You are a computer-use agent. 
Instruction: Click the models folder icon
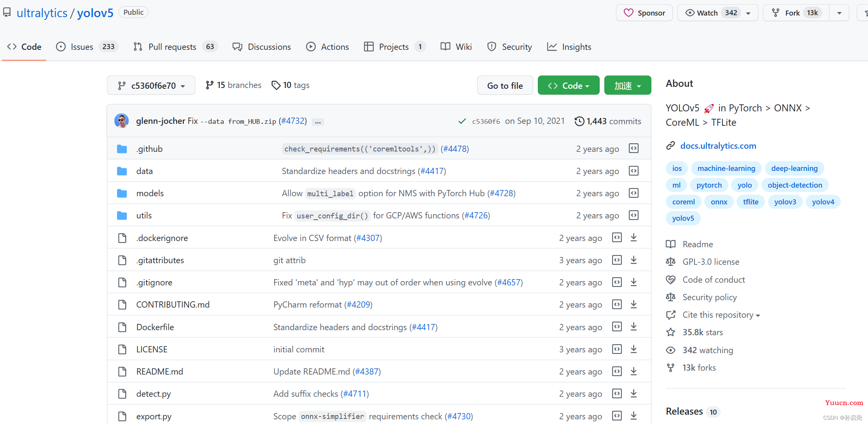click(x=122, y=193)
